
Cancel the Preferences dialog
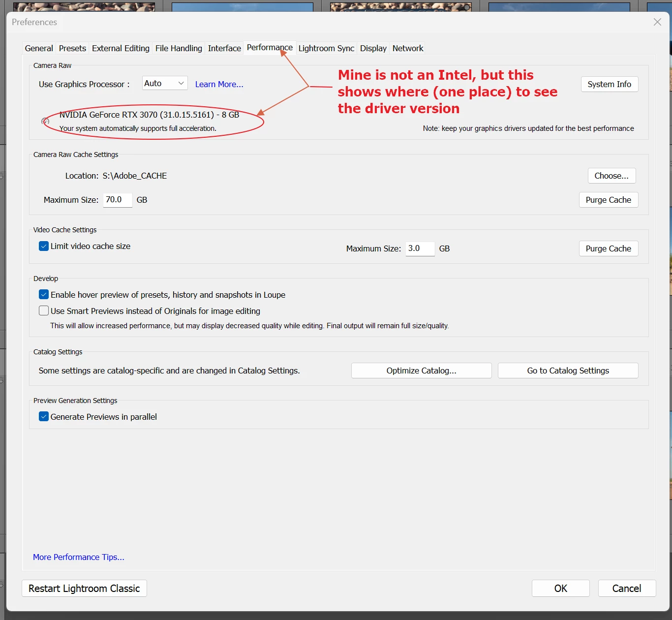coord(627,589)
